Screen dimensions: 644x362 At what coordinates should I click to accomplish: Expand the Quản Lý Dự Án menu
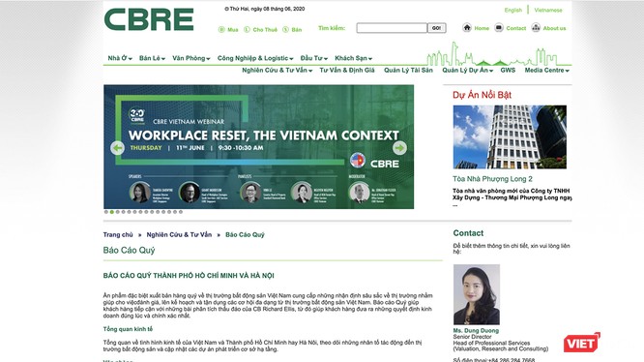click(x=467, y=71)
